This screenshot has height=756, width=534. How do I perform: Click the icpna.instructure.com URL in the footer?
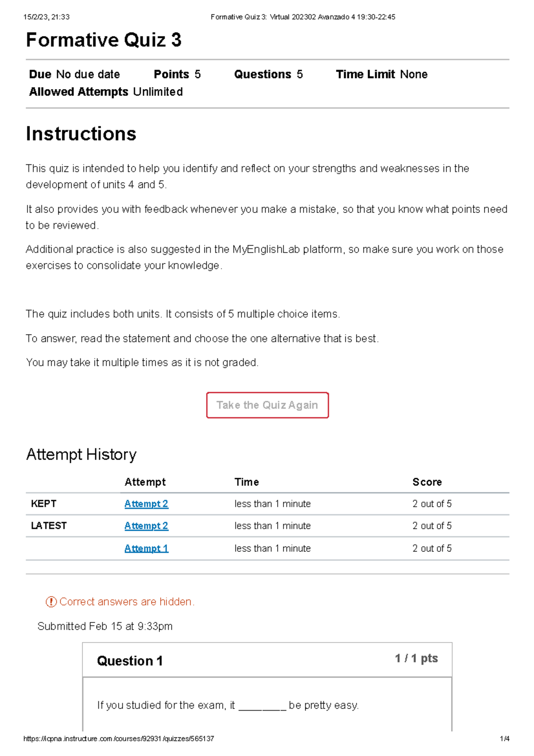tap(118, 739)
